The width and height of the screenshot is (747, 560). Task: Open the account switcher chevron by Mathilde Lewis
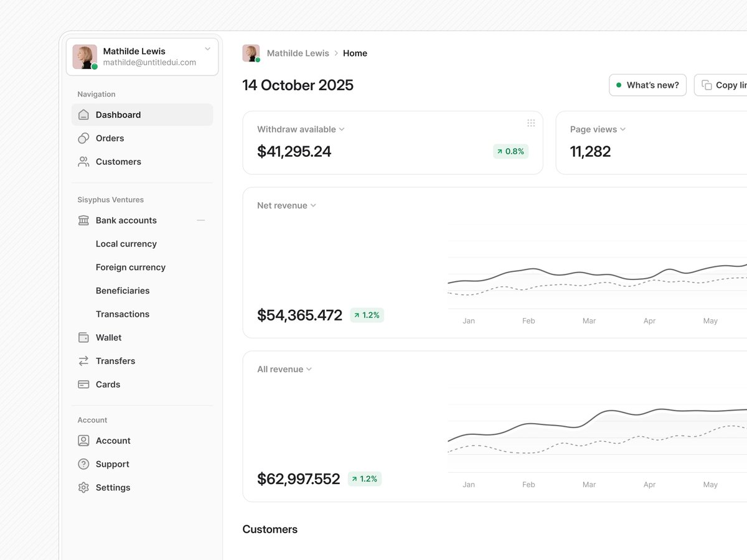[207, 49]
